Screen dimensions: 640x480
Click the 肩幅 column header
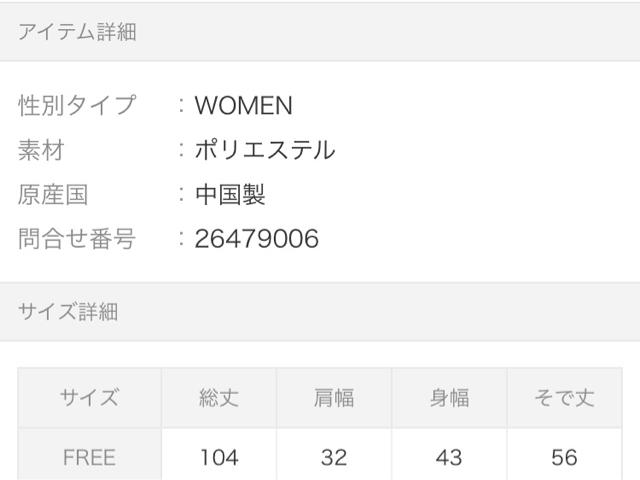(334, 398)
